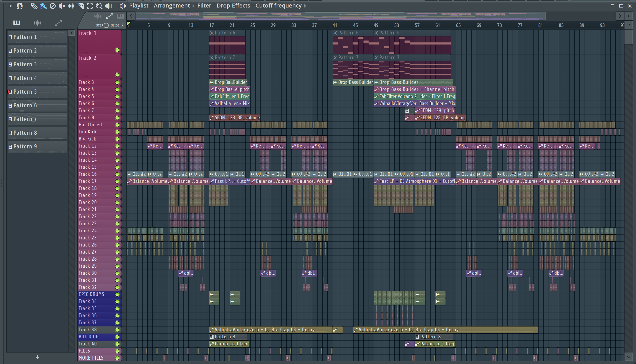Mute the Hat Closed track
This screenshot has width=636, height=364.
pyautogui.click(x=117, y=125)
